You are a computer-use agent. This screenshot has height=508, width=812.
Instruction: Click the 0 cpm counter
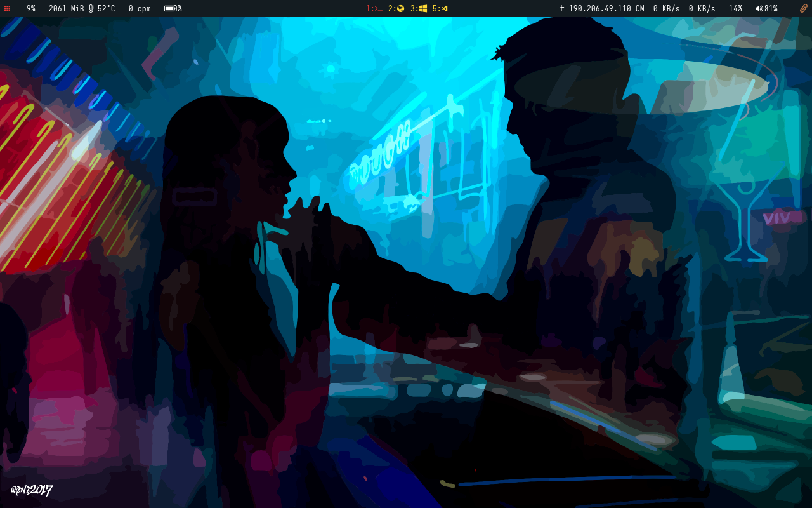point(140,8)
